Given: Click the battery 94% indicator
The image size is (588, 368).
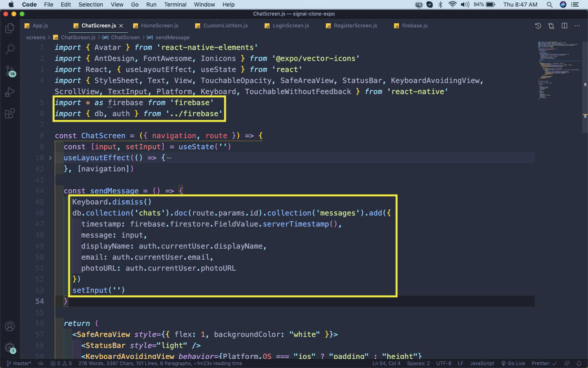Looking at the screenshot, I should pyautogui.click(x=485, y=4).
